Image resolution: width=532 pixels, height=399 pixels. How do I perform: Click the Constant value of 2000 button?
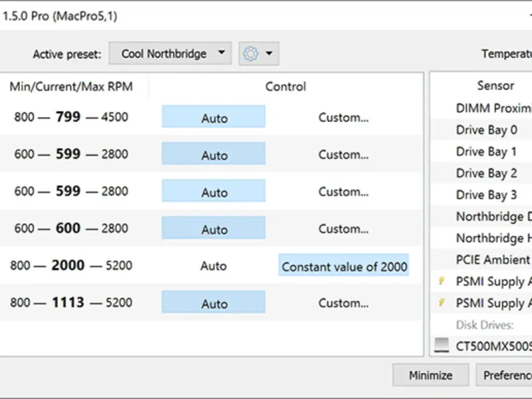tap(344, 267)
